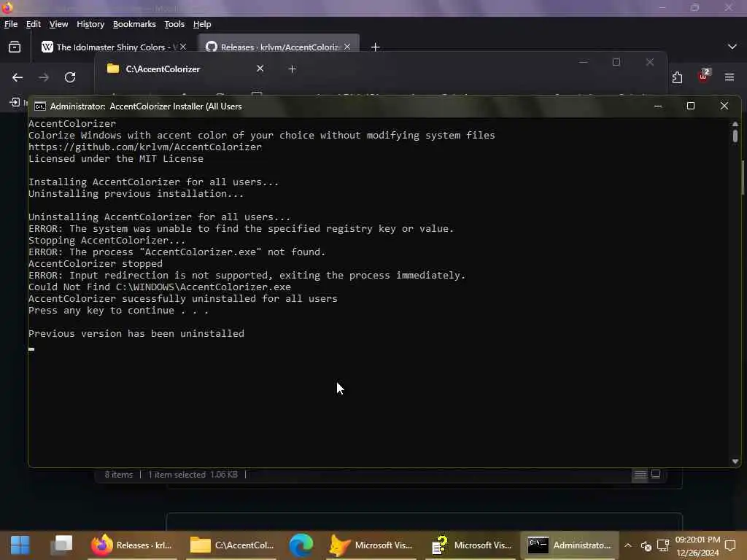This screenshot has width=747, height=560.
Task: Click the muted volume tray icon
Action: [x=646, y=545]
